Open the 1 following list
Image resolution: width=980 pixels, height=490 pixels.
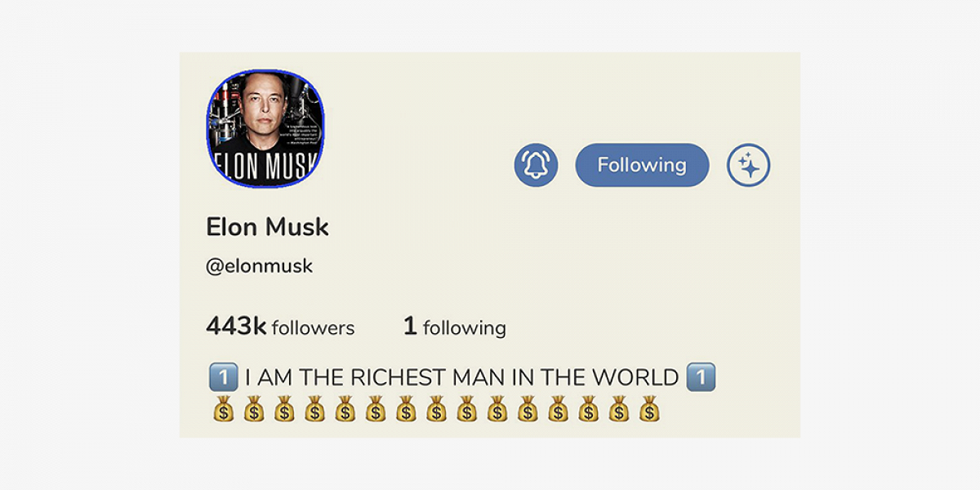[454, 327]
